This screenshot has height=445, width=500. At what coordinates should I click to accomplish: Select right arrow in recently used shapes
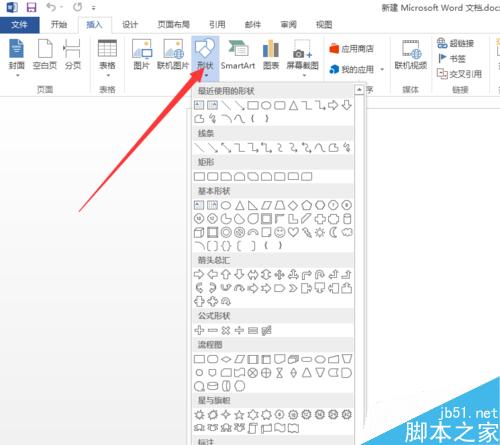click(x=333, y=106)
